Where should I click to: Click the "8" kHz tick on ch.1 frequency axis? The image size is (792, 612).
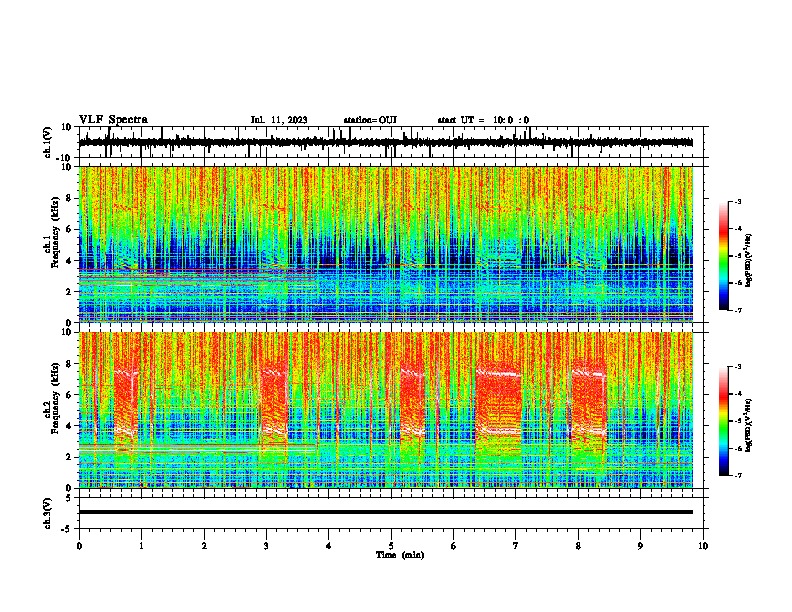pyautogui.click(x=71, y=198)
